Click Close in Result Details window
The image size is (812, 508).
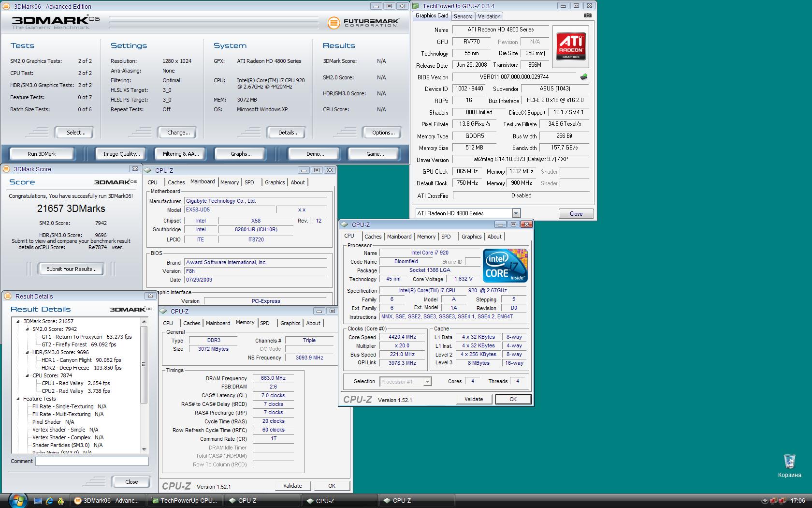pos(131,482)
